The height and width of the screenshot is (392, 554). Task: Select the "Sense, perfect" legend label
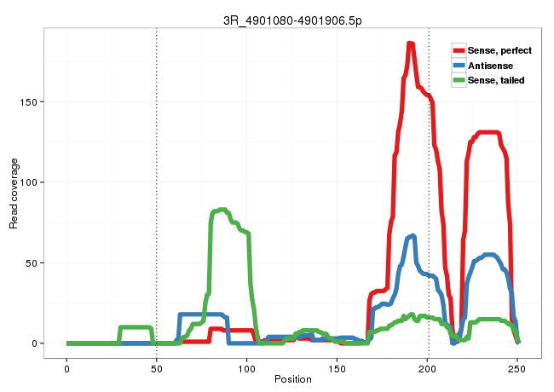tap(499, 50)
